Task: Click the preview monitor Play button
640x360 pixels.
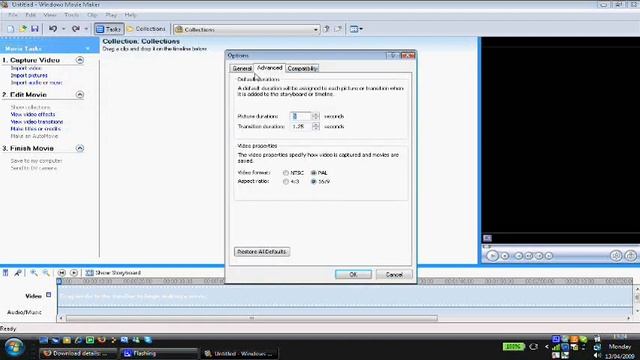Action: tap(492, 256)
